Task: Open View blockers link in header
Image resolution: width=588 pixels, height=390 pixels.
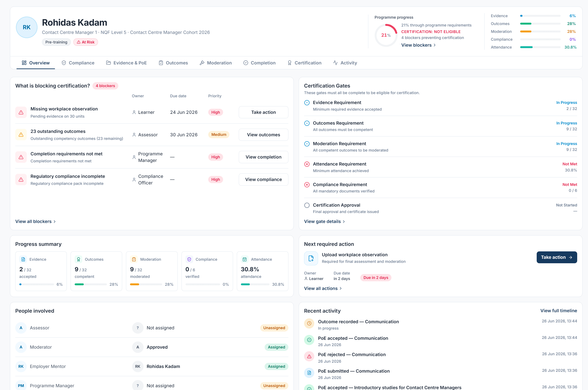Action: click(418, 45)
